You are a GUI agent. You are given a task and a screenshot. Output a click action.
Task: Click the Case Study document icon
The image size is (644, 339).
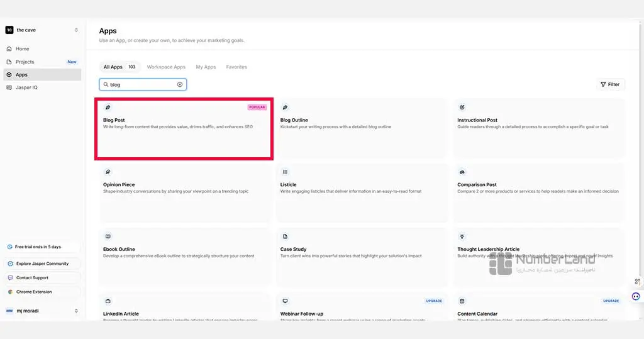click(285, 236)
